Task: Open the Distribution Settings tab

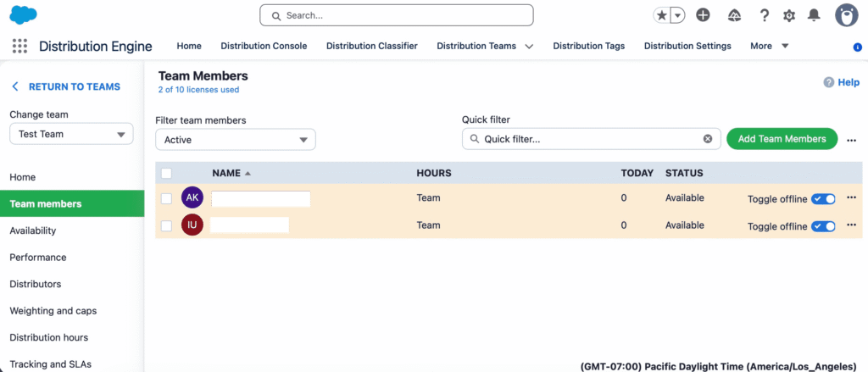Action: coord(687,46)
